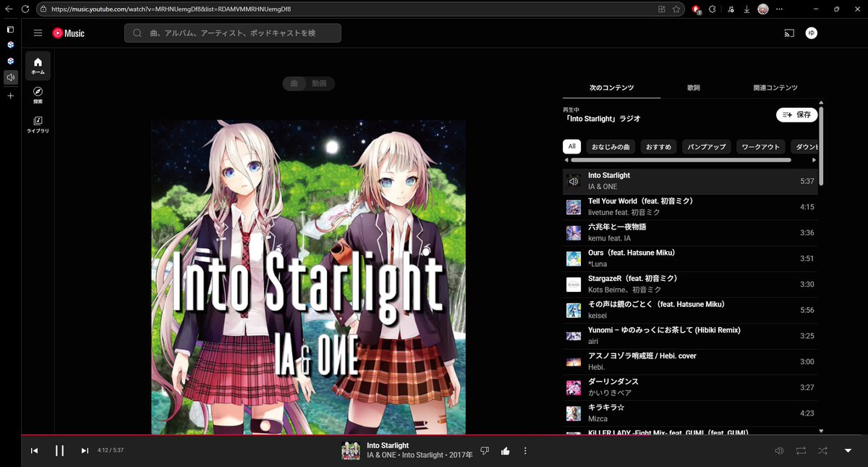Click the search field in the top bar
Image resolution: width=868 pixels, height=467 pixels.
pyautogui.click(x=231, y=33)
